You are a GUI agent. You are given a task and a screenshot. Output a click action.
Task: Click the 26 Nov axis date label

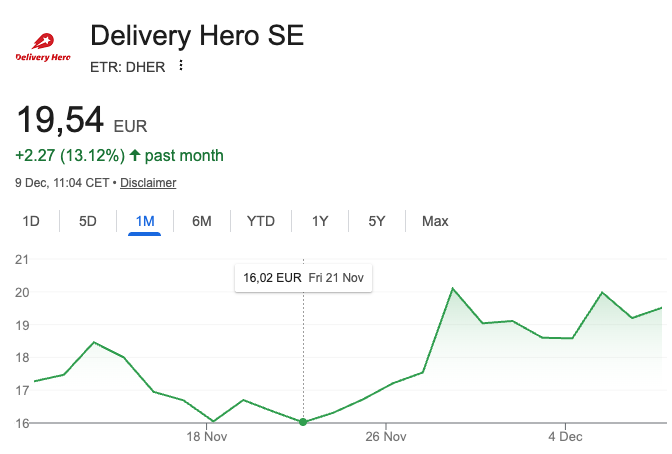pos(386,436)
